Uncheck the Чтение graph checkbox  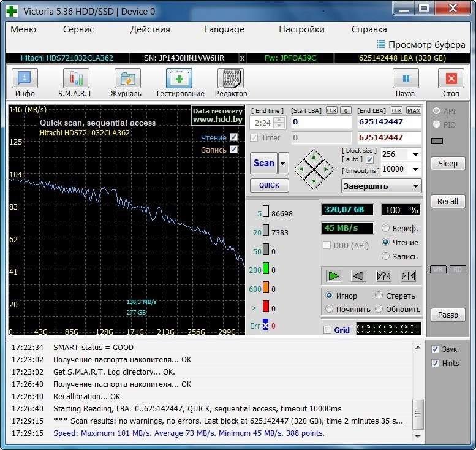point(233,137)
